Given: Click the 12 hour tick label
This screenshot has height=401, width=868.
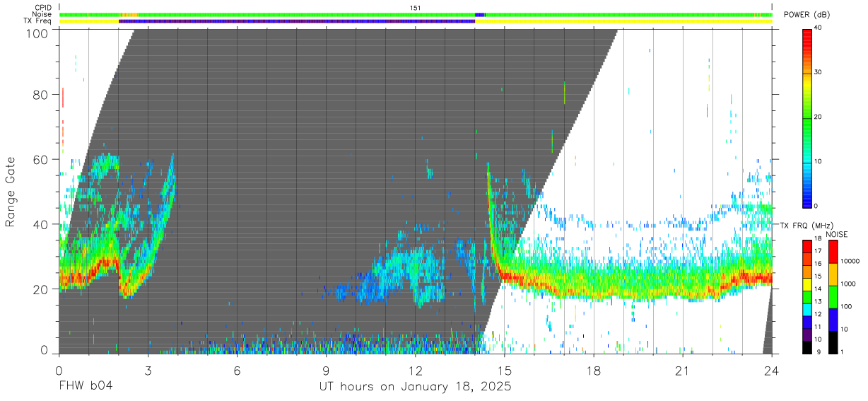Looking at the screenshot, I should [416, 369].
